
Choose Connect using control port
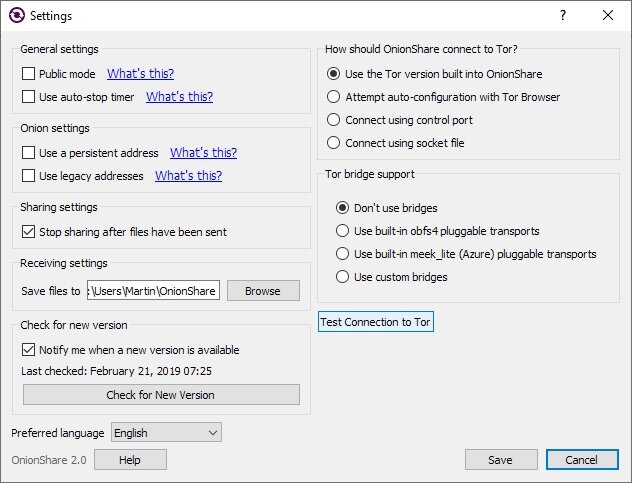(x=333, y=120)
